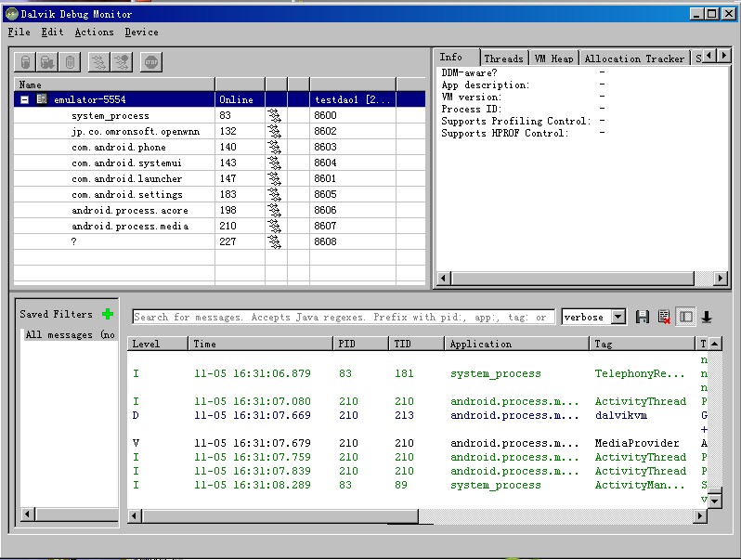
Task: Show next tabs with right arrow
Action: (x=723, y=56)
